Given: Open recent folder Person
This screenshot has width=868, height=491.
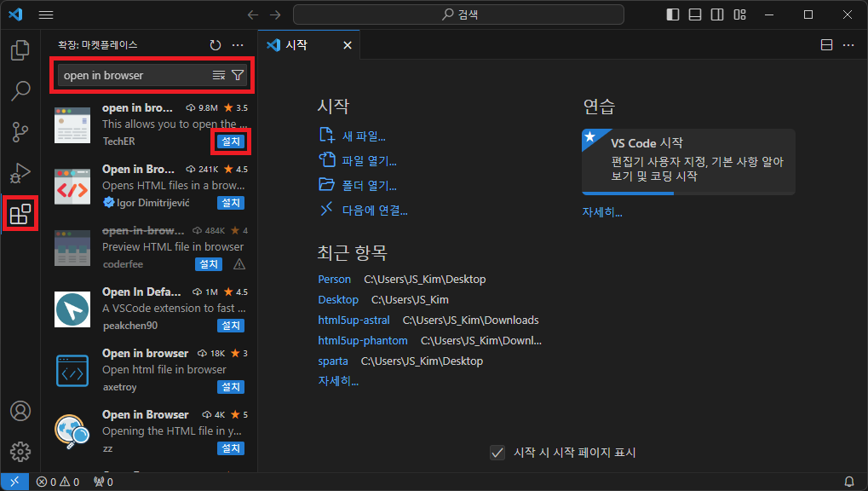Looking at the screenshot, I should (335, 280).
